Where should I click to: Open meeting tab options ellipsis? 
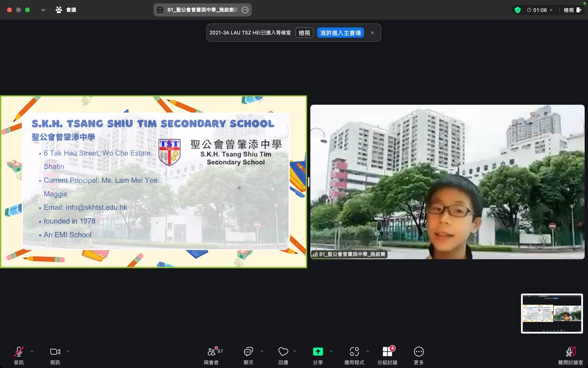(x=245, y=10)
